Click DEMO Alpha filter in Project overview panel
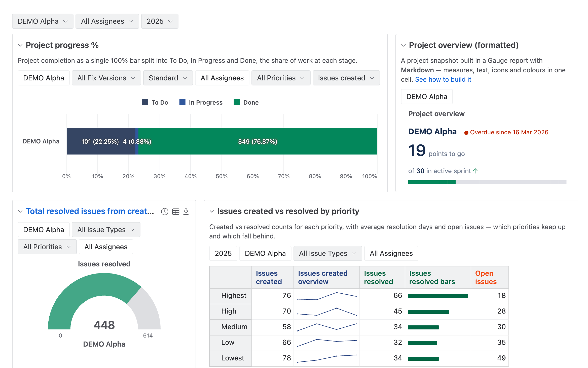 (x=427, y=97)
